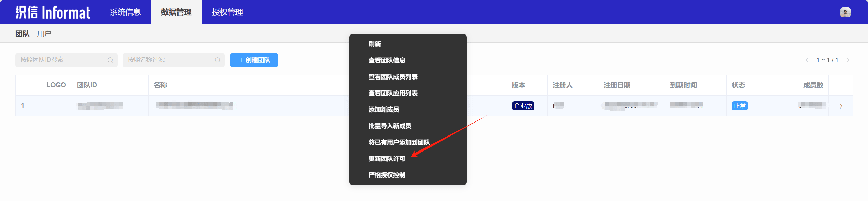
Task: Click the 创建团队 button
Action: point(254,60)
